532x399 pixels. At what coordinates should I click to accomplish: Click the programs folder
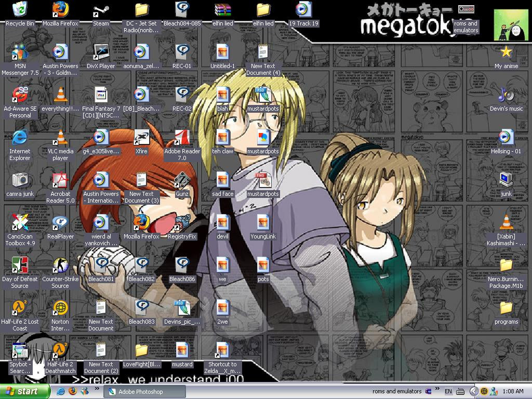[506, 308]
